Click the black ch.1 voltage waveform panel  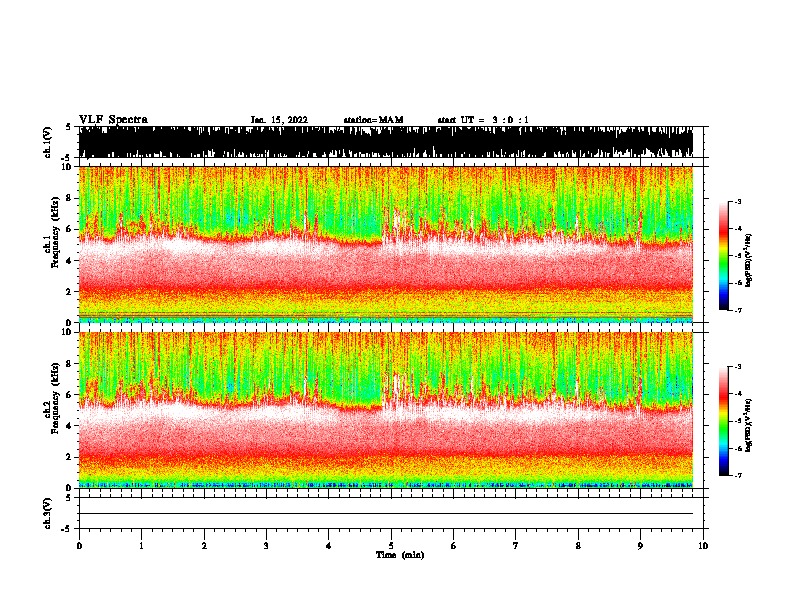point(386,142)
